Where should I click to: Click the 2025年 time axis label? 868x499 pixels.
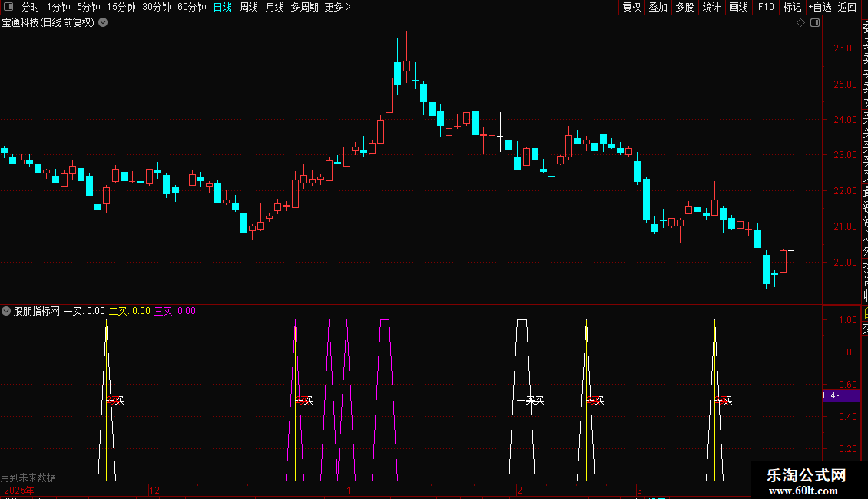tap(19, 490)
